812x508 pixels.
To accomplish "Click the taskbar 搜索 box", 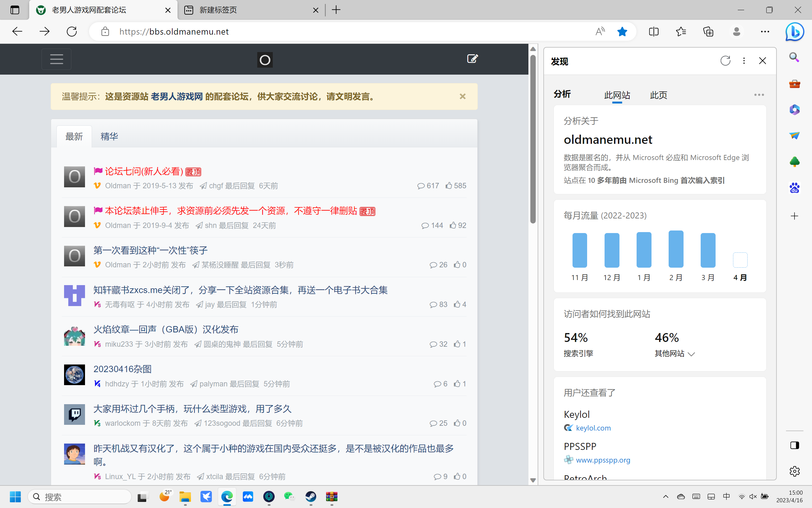I will click(x=80, y=497).
